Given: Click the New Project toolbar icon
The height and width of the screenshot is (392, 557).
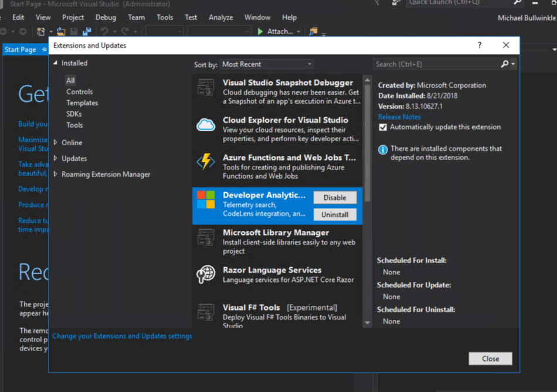Looking at the screenshot, I should [41, 32].
